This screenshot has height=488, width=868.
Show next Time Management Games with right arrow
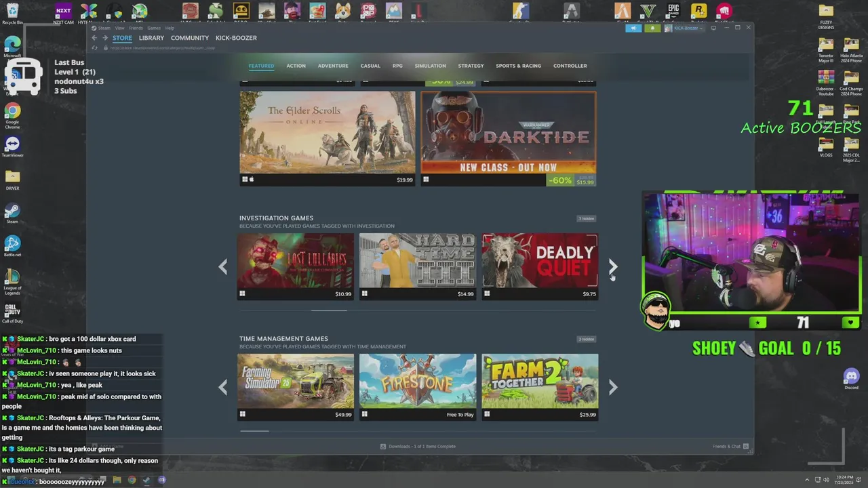tap(613, 387)
